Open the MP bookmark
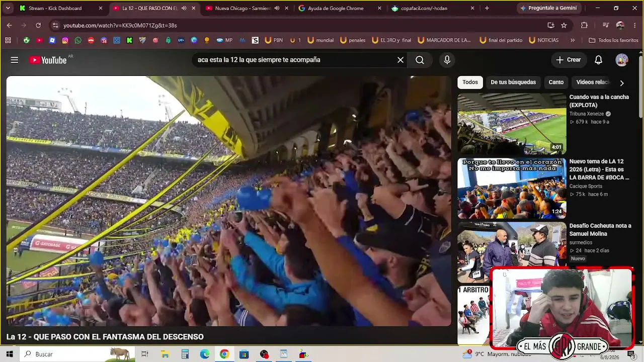Image resolution: width=644 pixels, height=362 pixels. coord(224,40)
